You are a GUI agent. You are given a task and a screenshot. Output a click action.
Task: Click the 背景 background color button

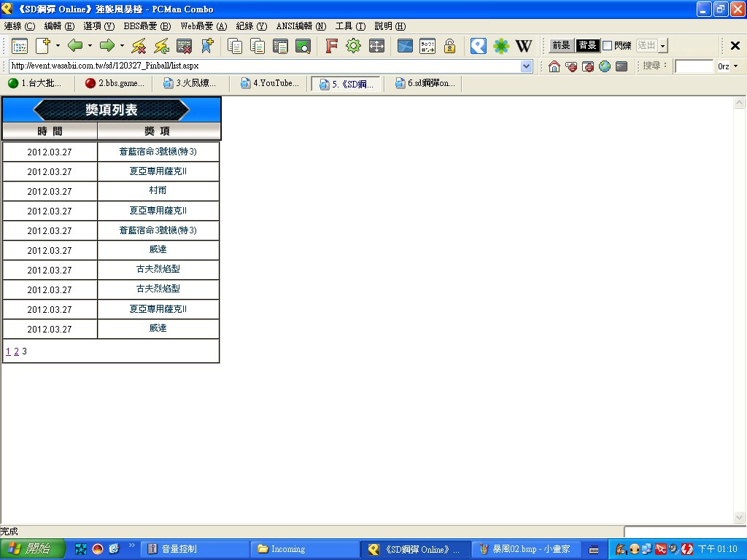pos(587,46)
